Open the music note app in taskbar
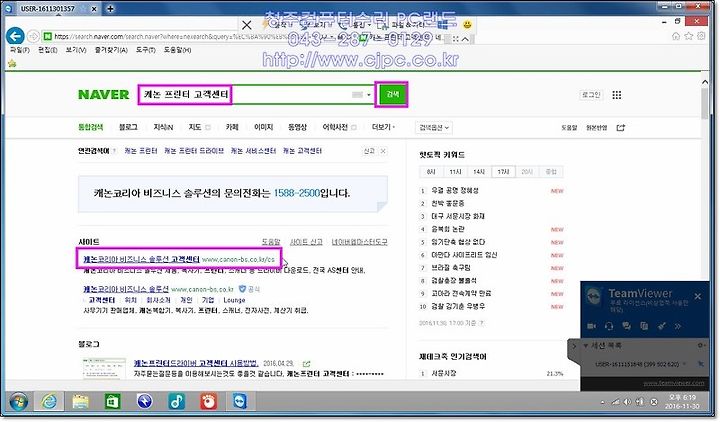Viewport: 720px width, 422px height. coord(176,402)
